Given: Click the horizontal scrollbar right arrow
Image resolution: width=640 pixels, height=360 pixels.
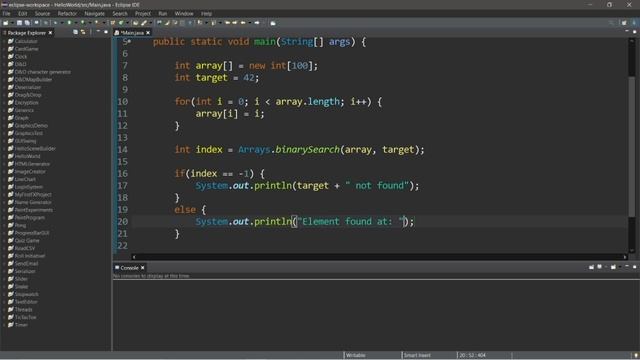Looking at the screenshot, I should pyautogui.click(x=625, y=257).
